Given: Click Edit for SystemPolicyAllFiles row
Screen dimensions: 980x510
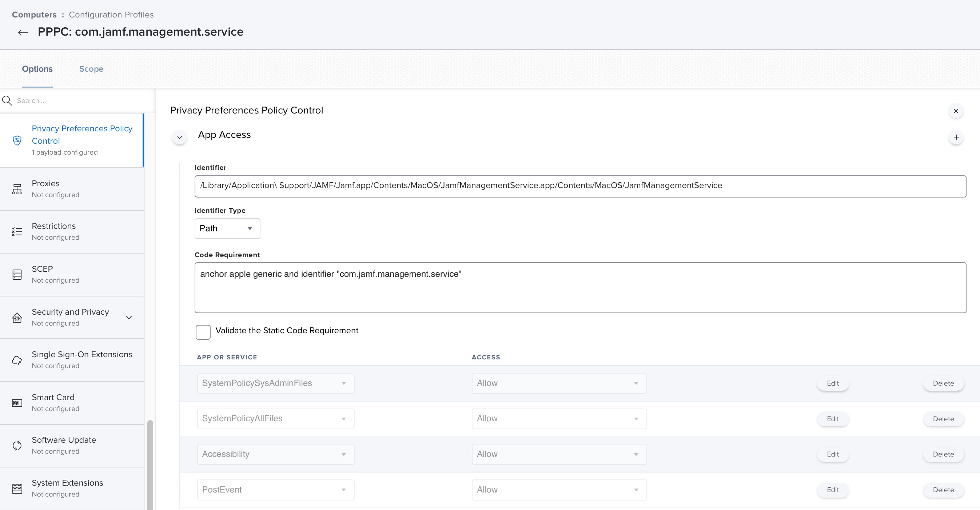Looking at the screenshot, I should click(833, 419).
